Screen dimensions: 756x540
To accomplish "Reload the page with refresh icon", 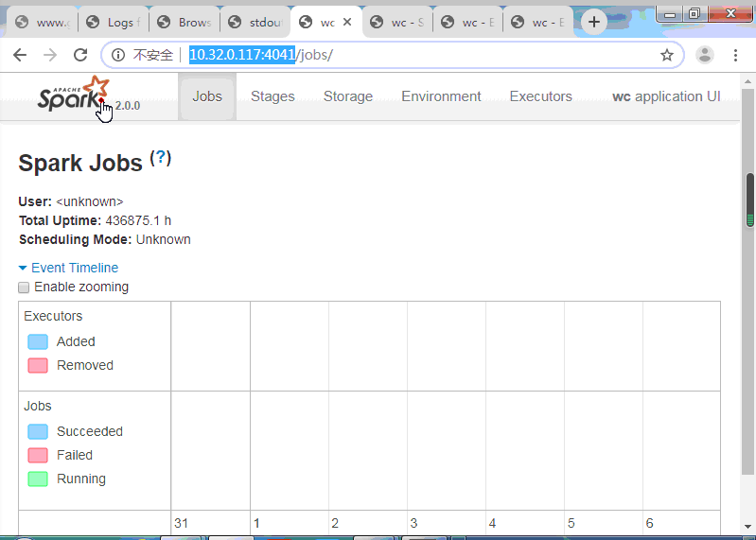I will [x=80, y=56].
